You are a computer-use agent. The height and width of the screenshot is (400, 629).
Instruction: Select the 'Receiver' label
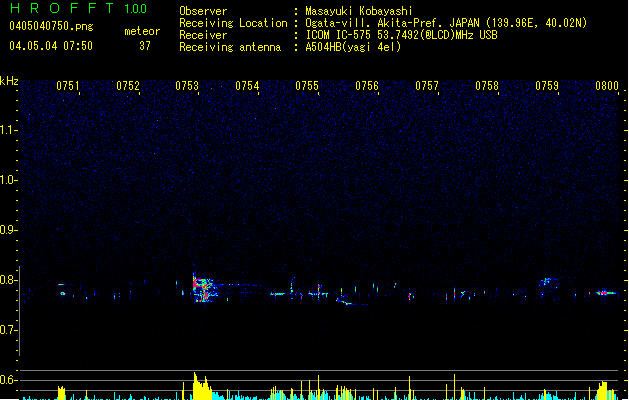coord(203,35)
